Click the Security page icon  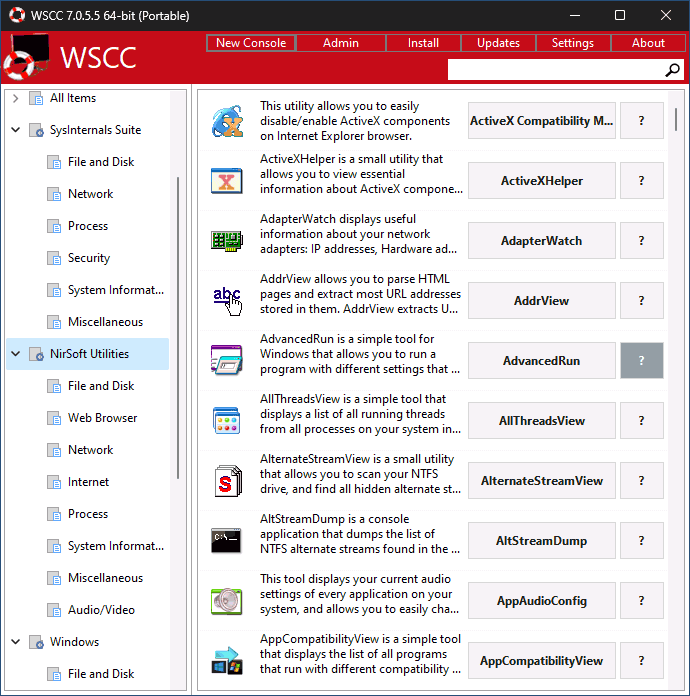click(x=54, y=258)
